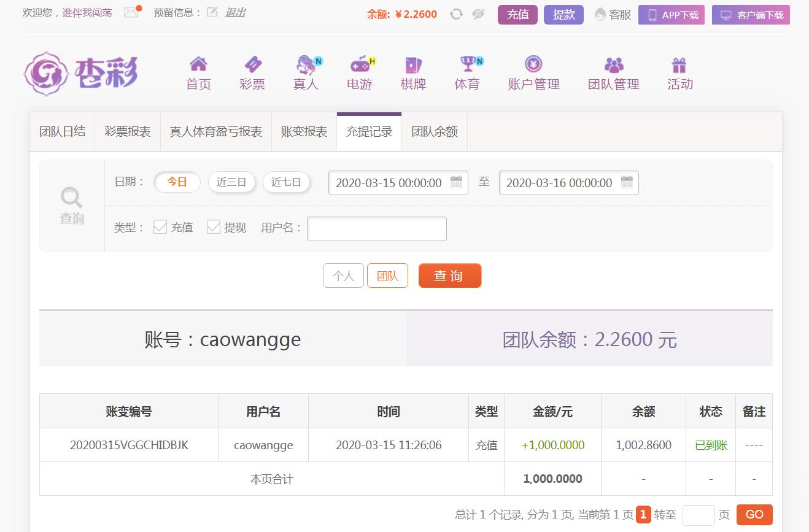Click the GO page jump button
809x532 pixels.
coord(754,515)
